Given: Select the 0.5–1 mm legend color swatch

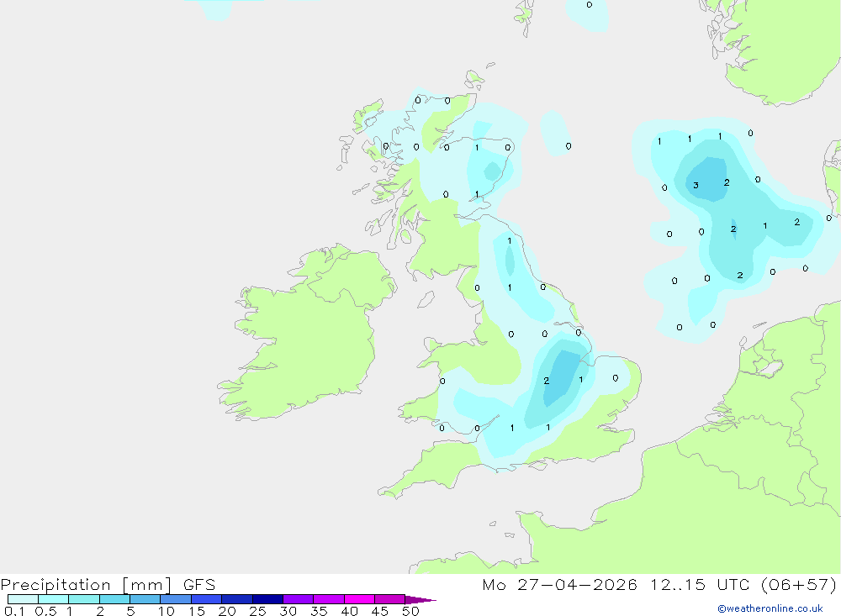Looking at the screenshot, I should [53, 599].
